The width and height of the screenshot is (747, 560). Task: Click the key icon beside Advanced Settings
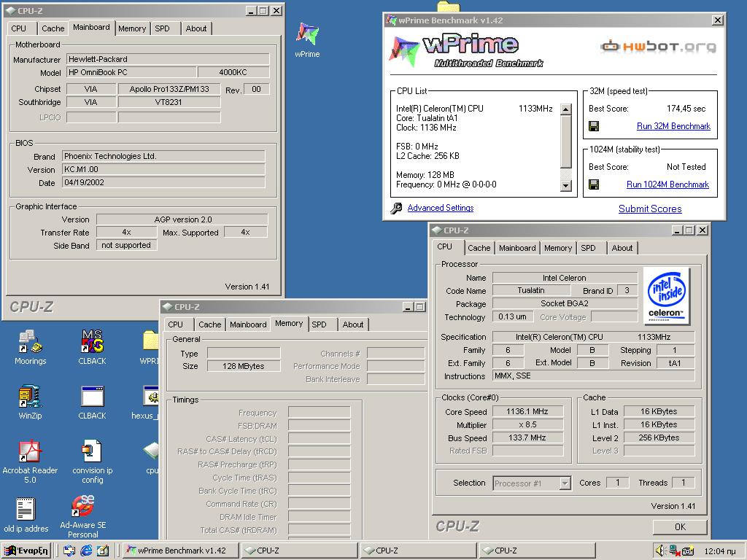coord(396,208)
